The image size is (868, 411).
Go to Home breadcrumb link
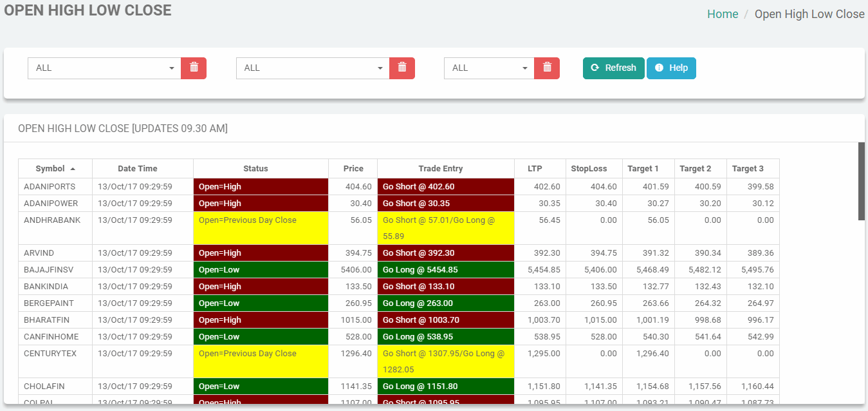coord(723,14)
